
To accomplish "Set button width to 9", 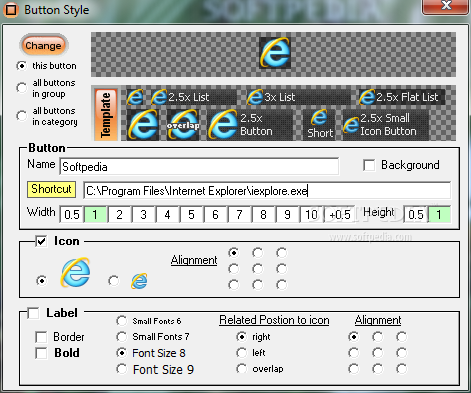I will coord(287,214).
